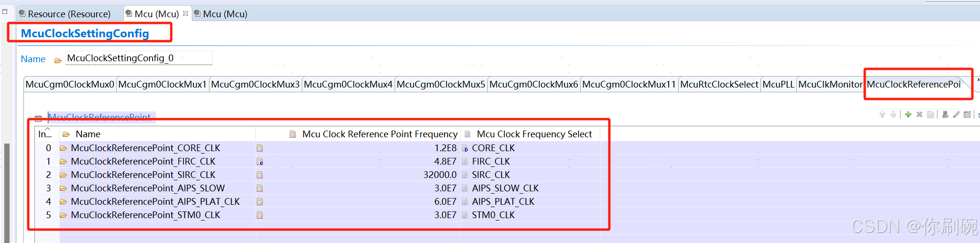Select McuClockReferencePoint_AIPS_PLAT_CLK row name
Viewport: 980px width, 243px height.
pos(155,202)
